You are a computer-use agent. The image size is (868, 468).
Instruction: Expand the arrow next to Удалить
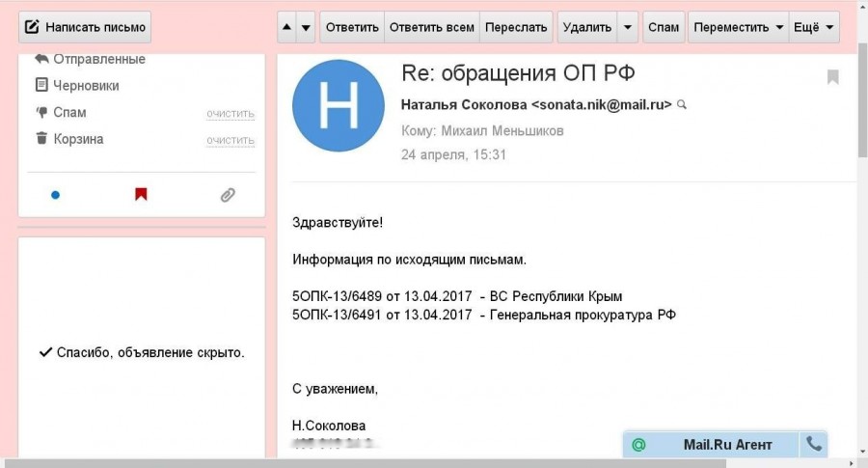pyautogui.click(x=629, y=27)
